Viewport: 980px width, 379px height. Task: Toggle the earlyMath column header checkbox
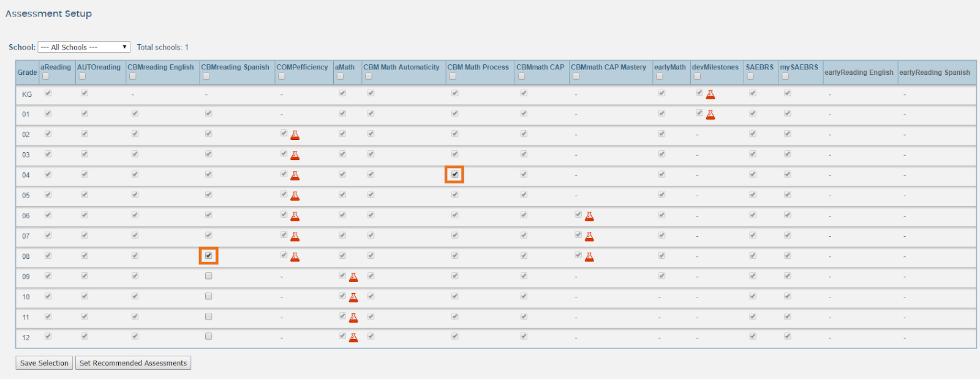pos(659,77)
